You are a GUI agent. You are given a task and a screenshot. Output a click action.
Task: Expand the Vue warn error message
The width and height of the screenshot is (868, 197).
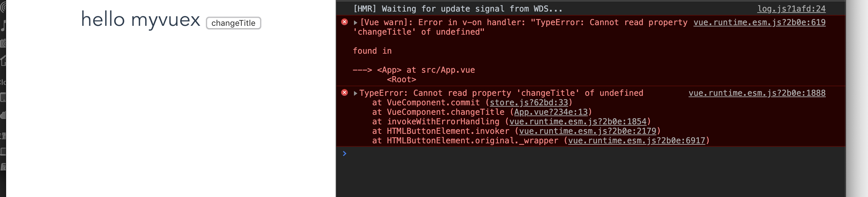(355, 23)
